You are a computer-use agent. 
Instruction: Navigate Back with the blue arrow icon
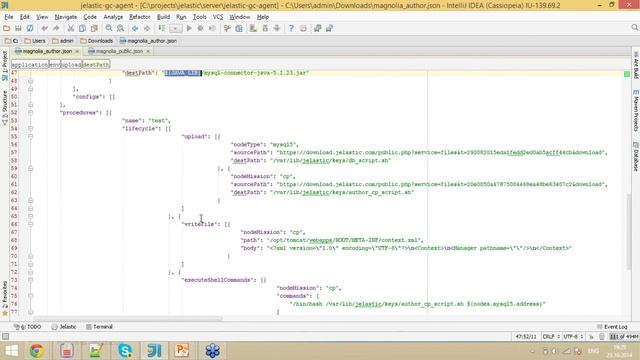(x=135, y=28)
